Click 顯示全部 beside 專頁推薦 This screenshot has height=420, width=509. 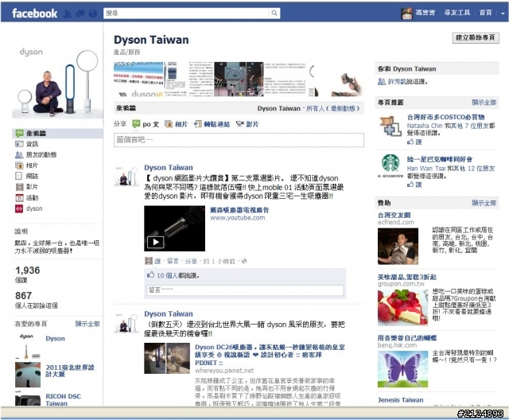coord(484,103)
